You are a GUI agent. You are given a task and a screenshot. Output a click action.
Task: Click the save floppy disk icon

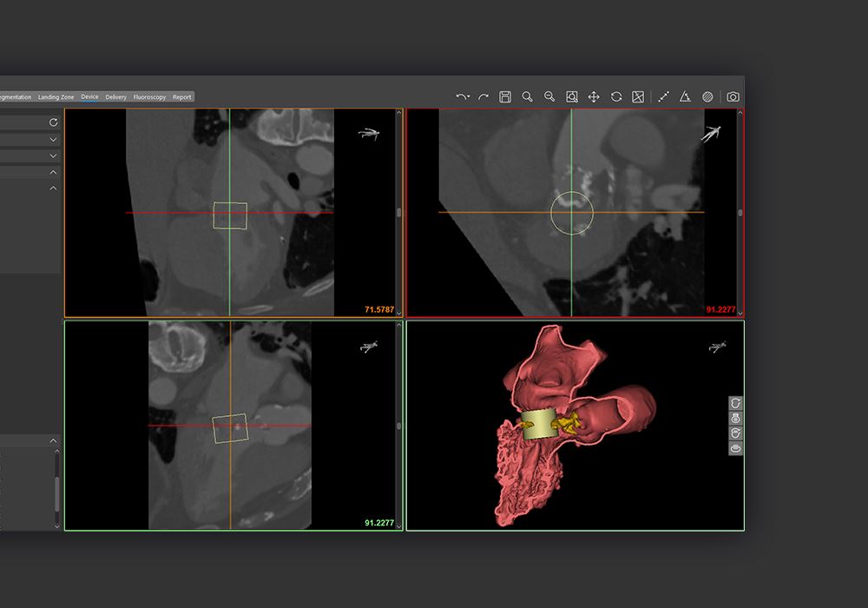(x=505, y=97)
